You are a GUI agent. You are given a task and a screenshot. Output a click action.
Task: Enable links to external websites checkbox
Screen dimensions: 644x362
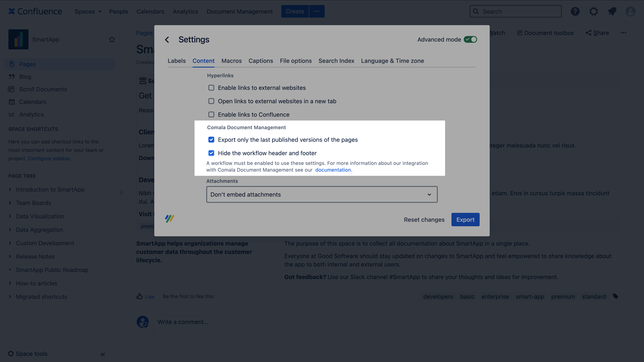[x=211, y=88]
